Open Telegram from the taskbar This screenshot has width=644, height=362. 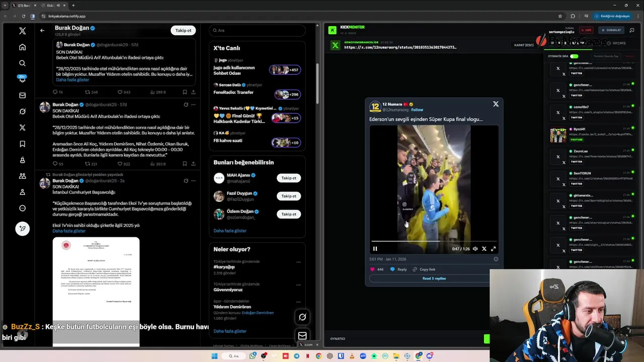pyautogui.click(x=296, y=356)
